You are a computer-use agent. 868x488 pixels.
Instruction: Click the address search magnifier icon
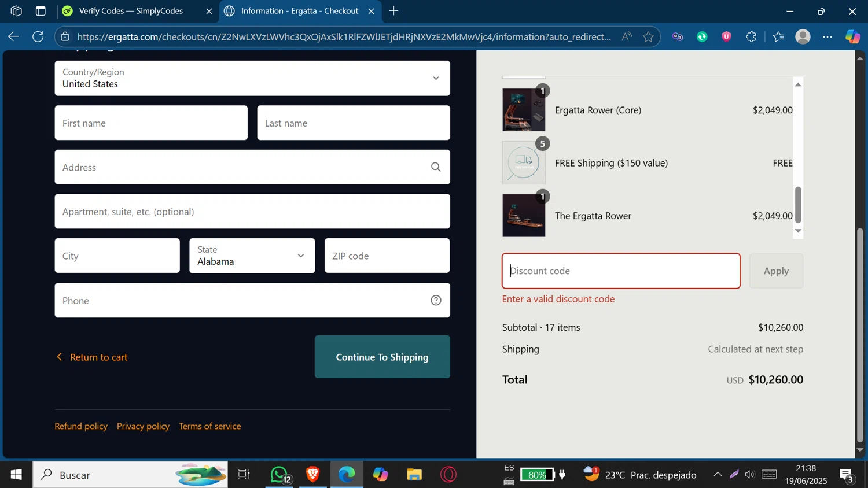pyautogui.click(x=436, y=167)
